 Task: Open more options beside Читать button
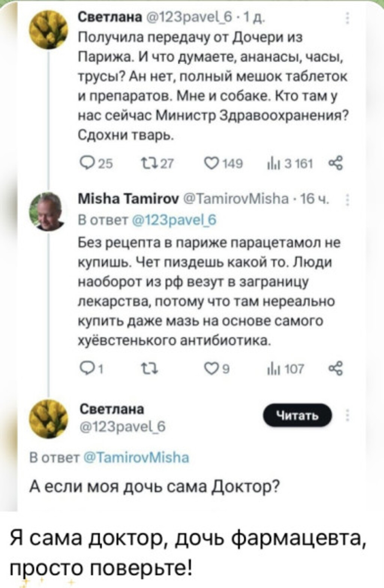[348, 415]
